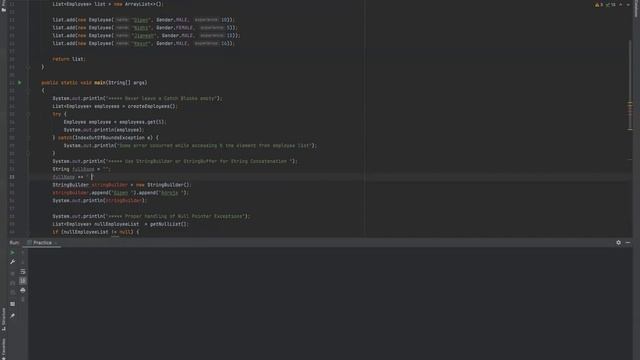Jump down the stack trace arrow
Screen dimensions: 640x360
[22, 262]
